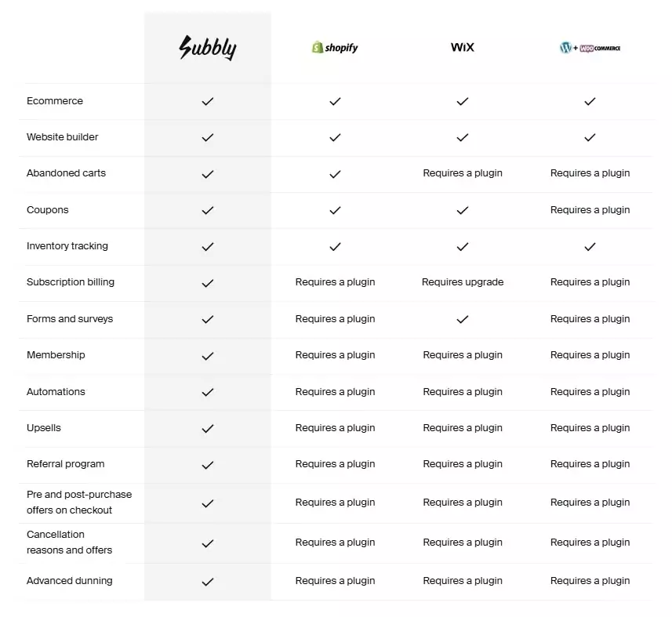This screenshot has height=617, width=672.
Task: Click Subbly's checkmark for Advanced dunning
Action: tap(208, 582)
